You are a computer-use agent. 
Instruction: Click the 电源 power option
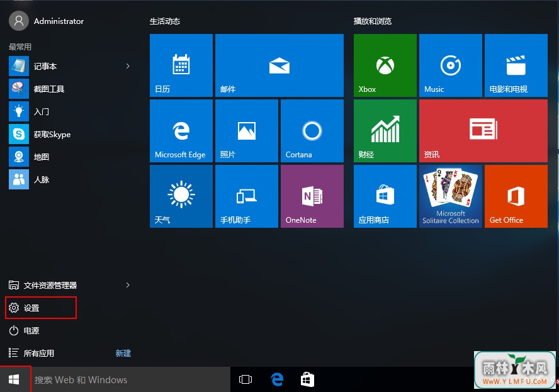pyautogui.click(x=23, y=331)
